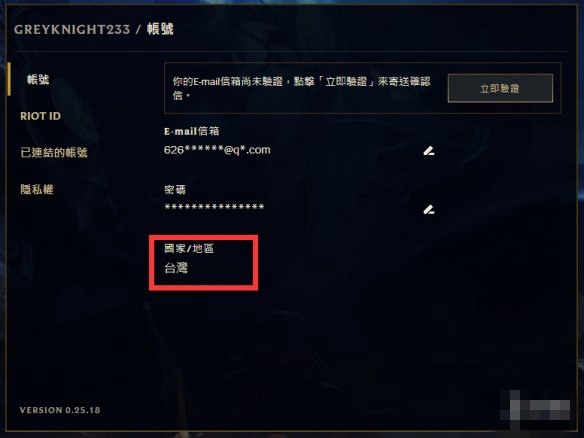Select the 帳號 sidebar tab
The width and height of the screenshot is (584, 438).
[38, 79]
